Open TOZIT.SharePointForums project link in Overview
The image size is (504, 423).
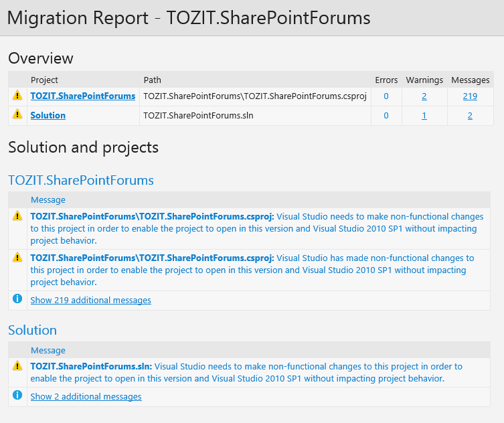tap(83, 96)
